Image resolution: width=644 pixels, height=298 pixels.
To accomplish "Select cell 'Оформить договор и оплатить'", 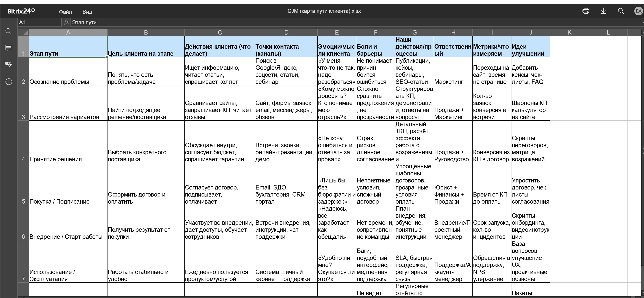I will 146,184.
